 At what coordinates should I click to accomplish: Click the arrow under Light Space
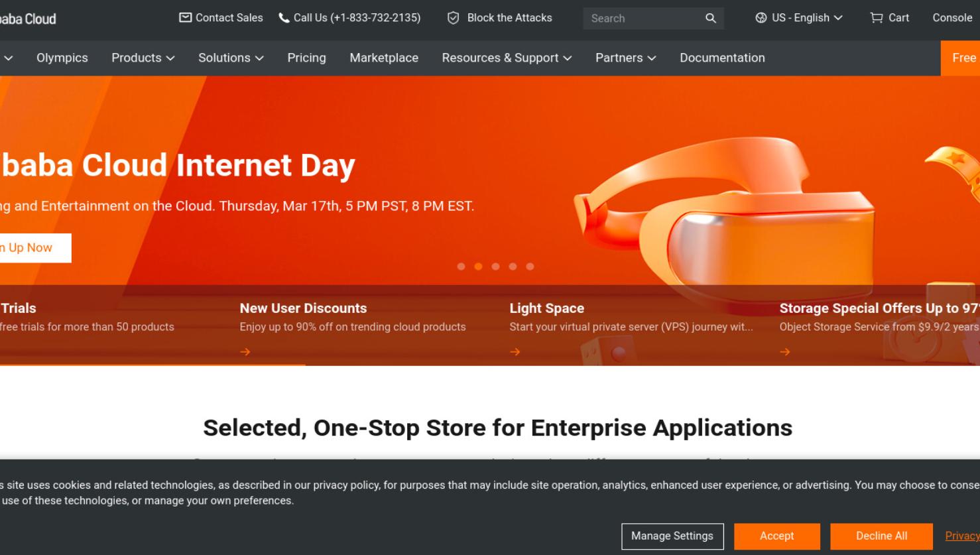(515, 352)
